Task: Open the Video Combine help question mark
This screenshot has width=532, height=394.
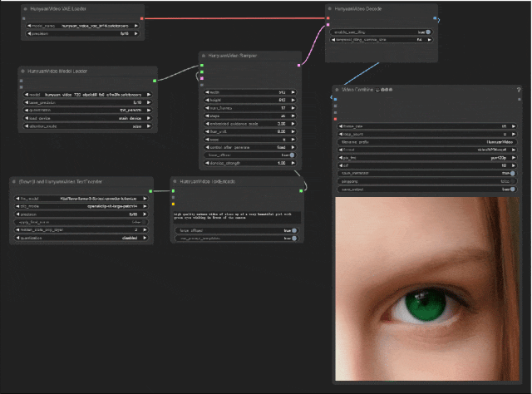Action: click(x=519, y=90)
